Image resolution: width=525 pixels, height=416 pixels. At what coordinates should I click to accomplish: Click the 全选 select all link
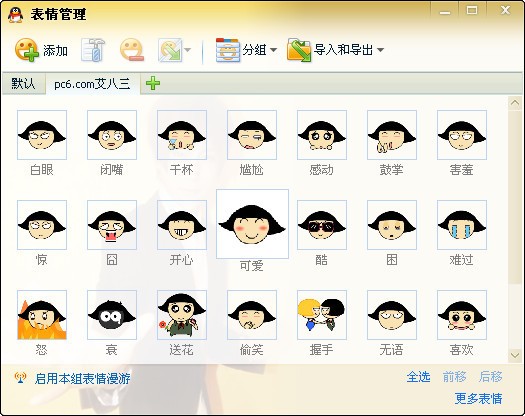tap(418, 377)
